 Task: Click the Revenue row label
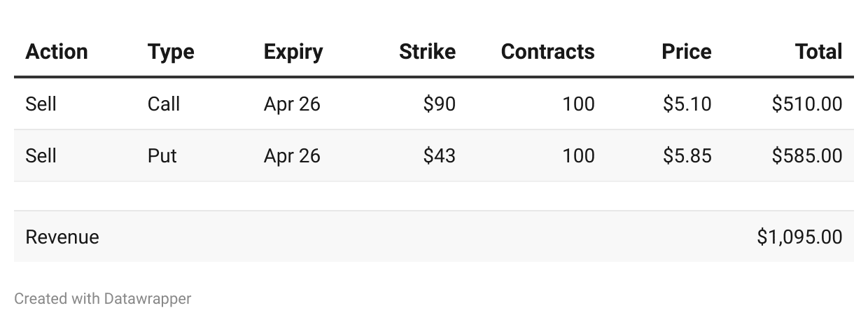[62, 237]
